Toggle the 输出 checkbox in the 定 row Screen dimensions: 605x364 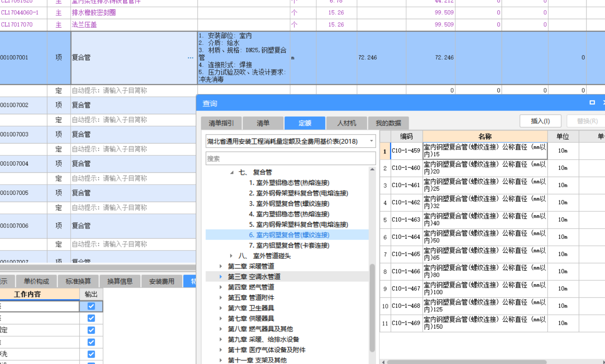pos(91,330)
